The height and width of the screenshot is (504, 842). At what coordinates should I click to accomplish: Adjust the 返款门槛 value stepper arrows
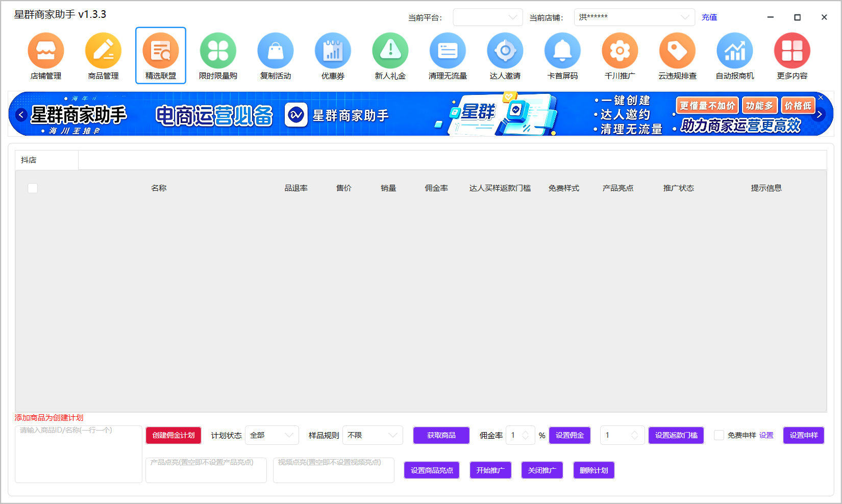[x=634, y=435]
